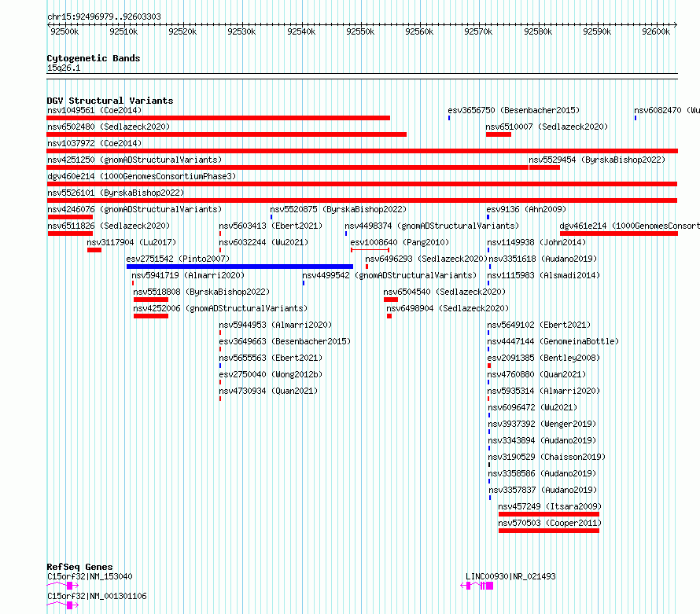
Task: Click nsv5518808 (ByrskaBishop2022) label
Action: coord(201,292)
